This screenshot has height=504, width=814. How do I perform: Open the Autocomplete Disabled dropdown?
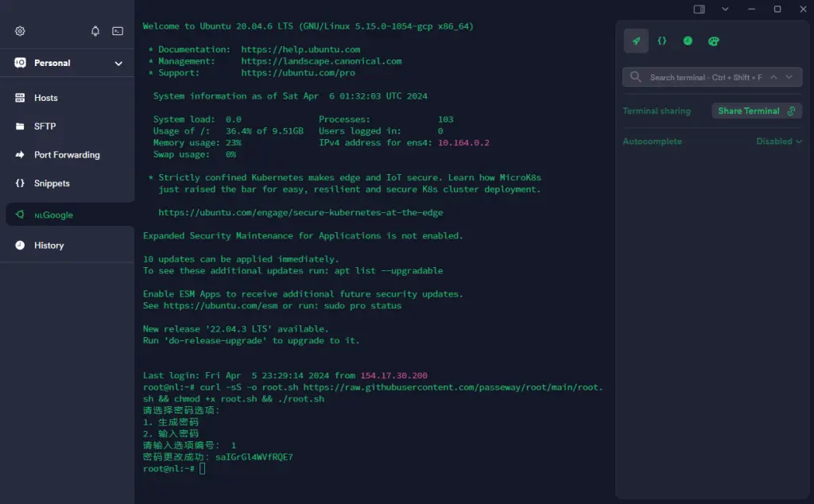pyautogui.click(x=778, y=142)
